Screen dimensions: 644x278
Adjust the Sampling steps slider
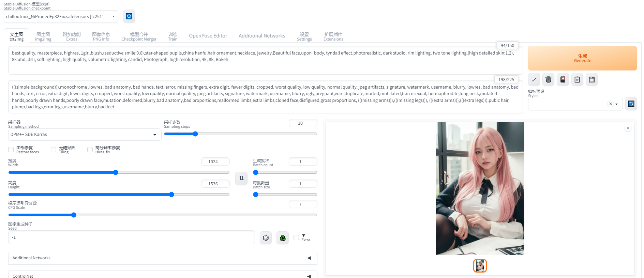coord(240,134)
